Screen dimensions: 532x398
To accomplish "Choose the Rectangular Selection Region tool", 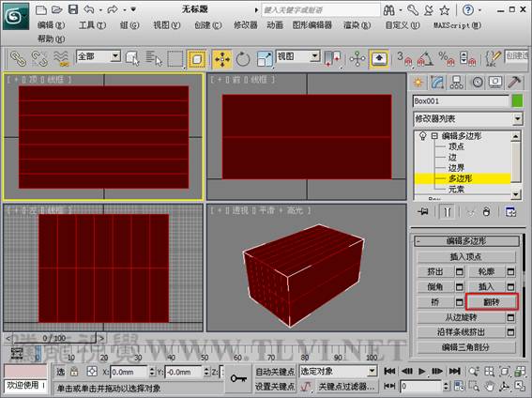I will pyautogui.click(x=175, y=58).
